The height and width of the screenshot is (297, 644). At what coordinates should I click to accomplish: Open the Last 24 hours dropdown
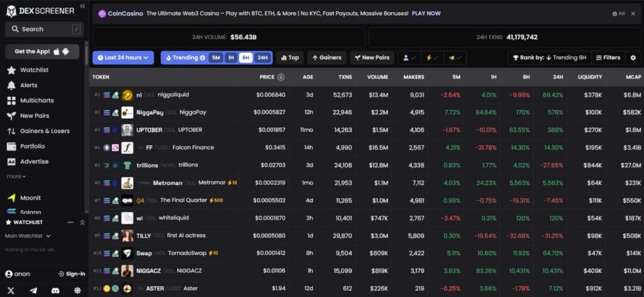123,58
